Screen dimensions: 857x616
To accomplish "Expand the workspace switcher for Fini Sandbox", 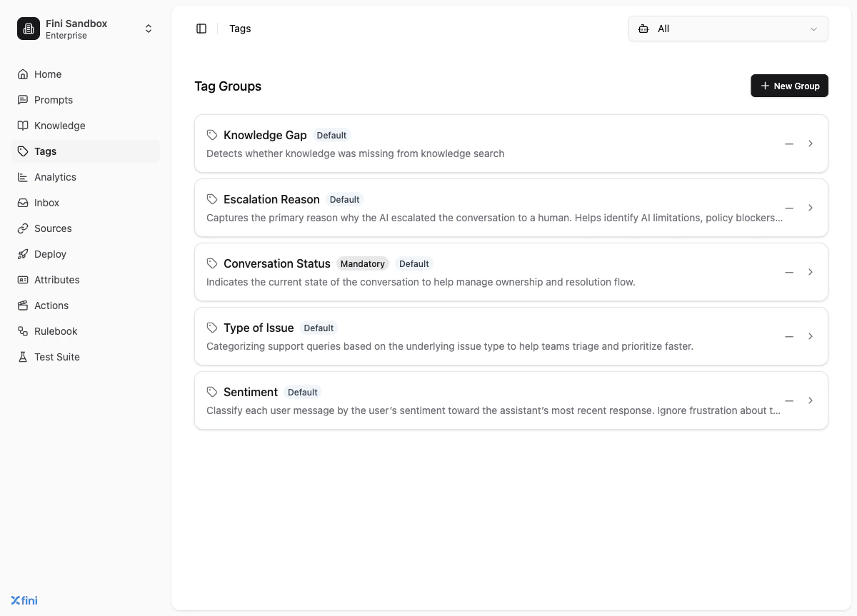I will point(148,29).
